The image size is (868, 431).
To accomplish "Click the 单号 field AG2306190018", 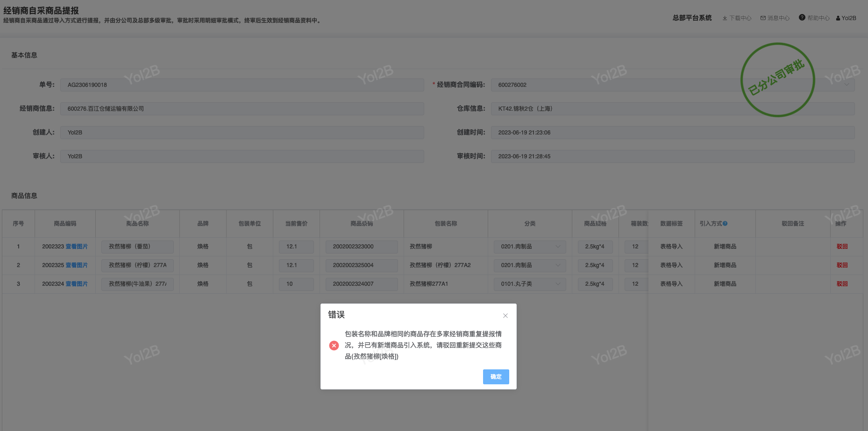I will tap(242, 85).
